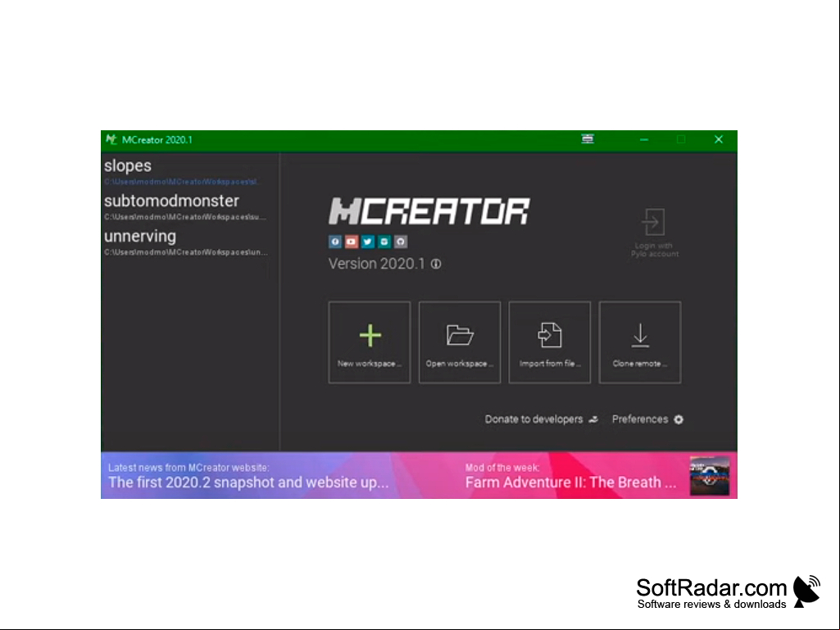
Task: Click the teal social icon between Twitter and GitHub
Action: pyautogui.click(x=384, y=242)
